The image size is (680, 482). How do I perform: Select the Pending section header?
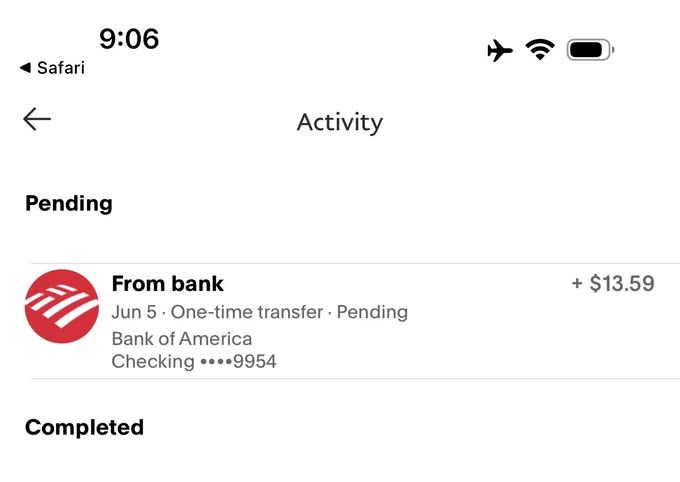(69, 203)
